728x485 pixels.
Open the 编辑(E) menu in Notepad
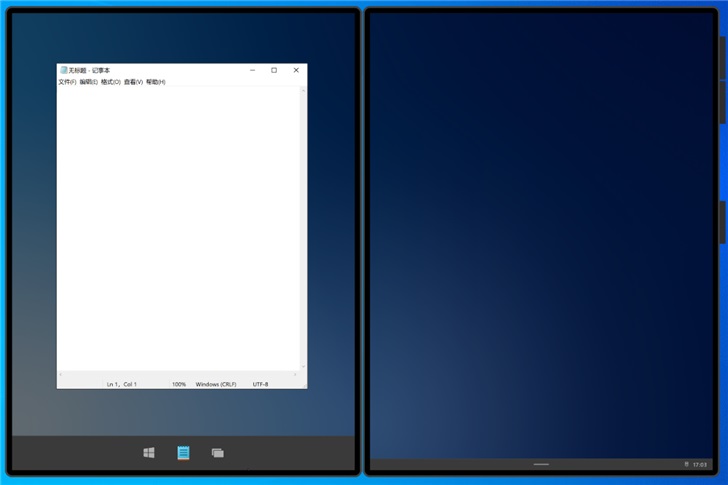(89, 82)
